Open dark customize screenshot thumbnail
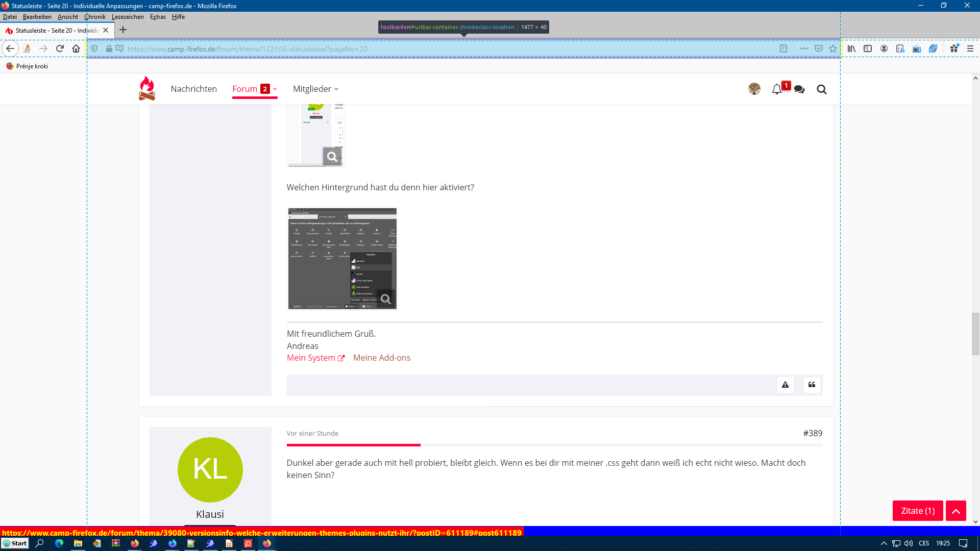This screenshot has width=980, height=551. [x=342, y=258]
